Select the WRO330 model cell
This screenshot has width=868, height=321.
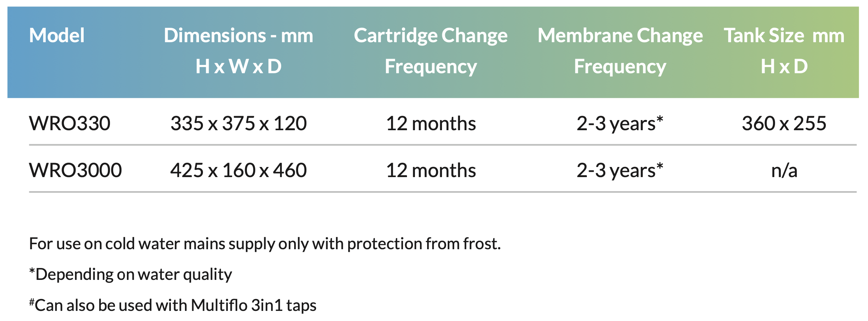[70, 123]
